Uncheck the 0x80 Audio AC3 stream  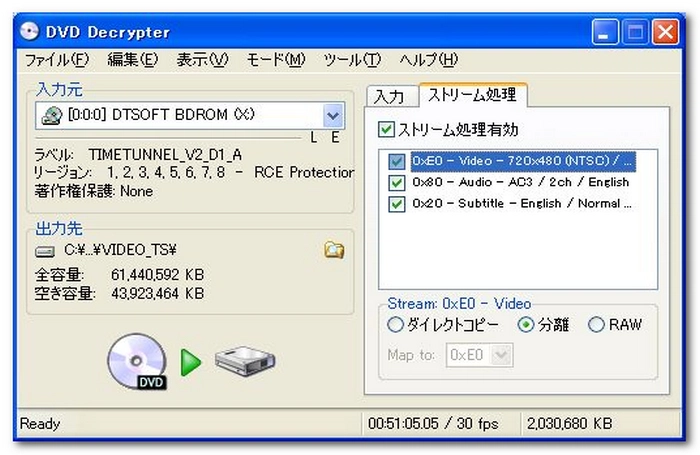point(397,182)
